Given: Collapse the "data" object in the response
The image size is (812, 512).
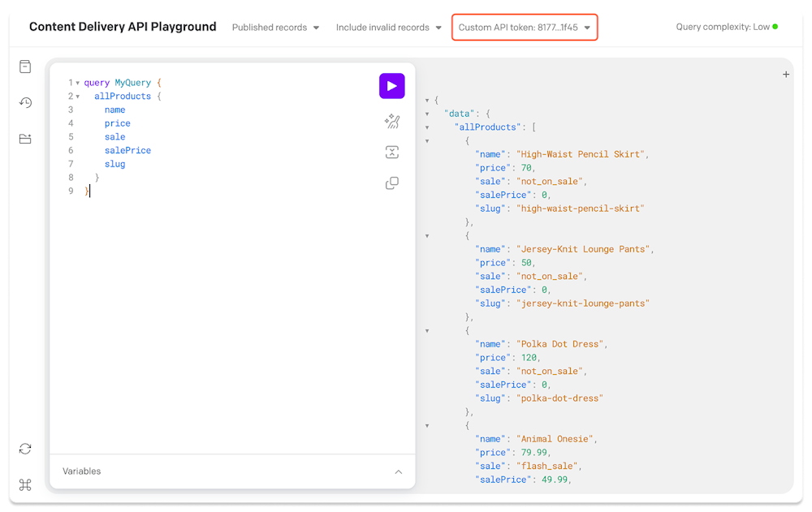Looking at the screenshot, I should tap(428, 114).
